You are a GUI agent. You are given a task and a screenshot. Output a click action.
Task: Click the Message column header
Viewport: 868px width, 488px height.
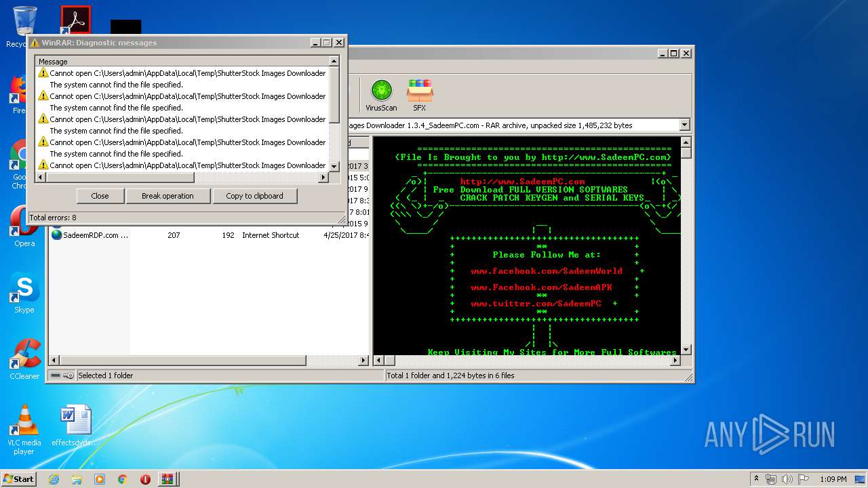click(x=182, y=61)
